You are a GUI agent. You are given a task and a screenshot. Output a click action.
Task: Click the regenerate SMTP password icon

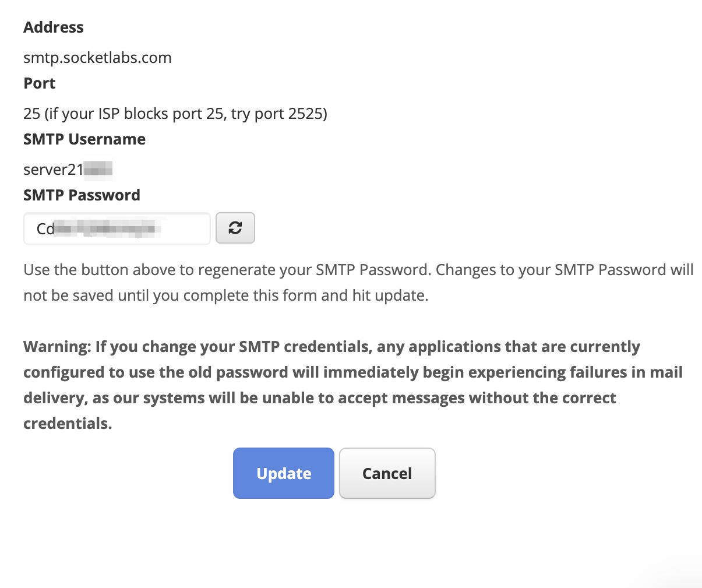(x=235, y=228)
